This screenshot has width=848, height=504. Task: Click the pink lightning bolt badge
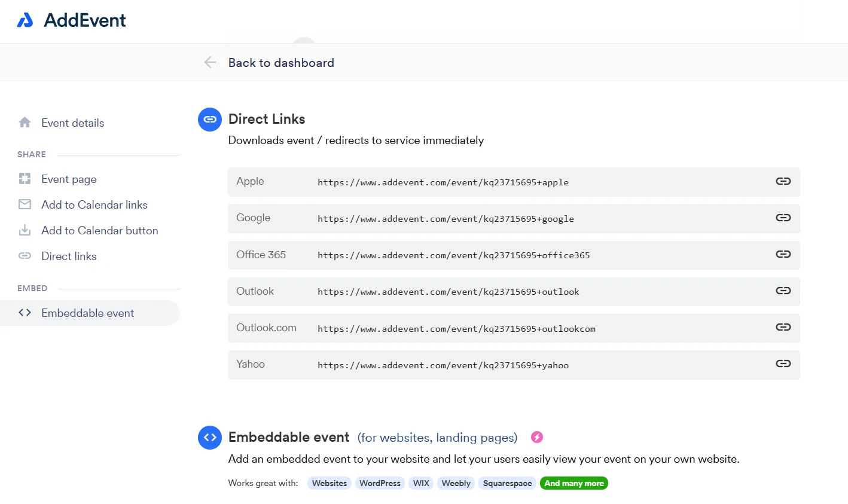537,437
